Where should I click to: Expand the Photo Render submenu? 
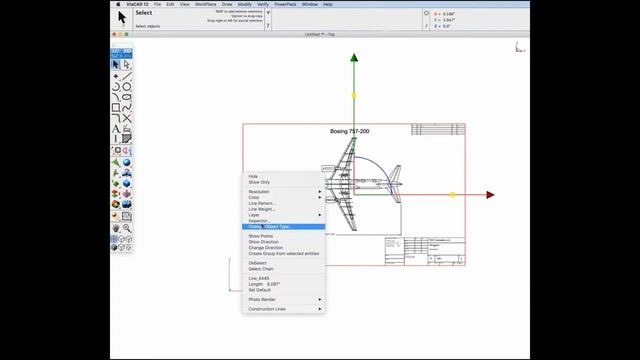[284, 299]
